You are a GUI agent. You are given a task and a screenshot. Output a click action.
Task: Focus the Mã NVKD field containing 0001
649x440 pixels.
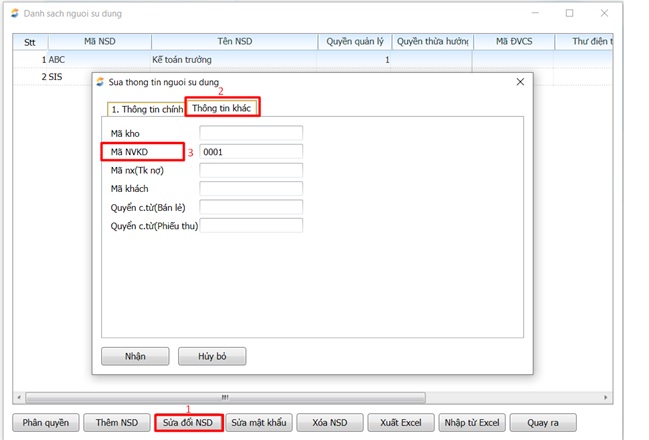coord(250,152)
